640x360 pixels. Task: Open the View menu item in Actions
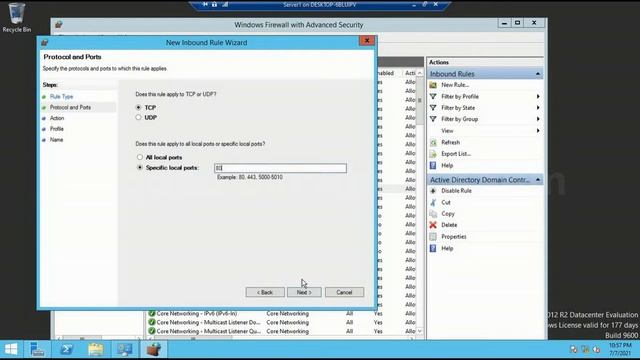tap(447, 131)
